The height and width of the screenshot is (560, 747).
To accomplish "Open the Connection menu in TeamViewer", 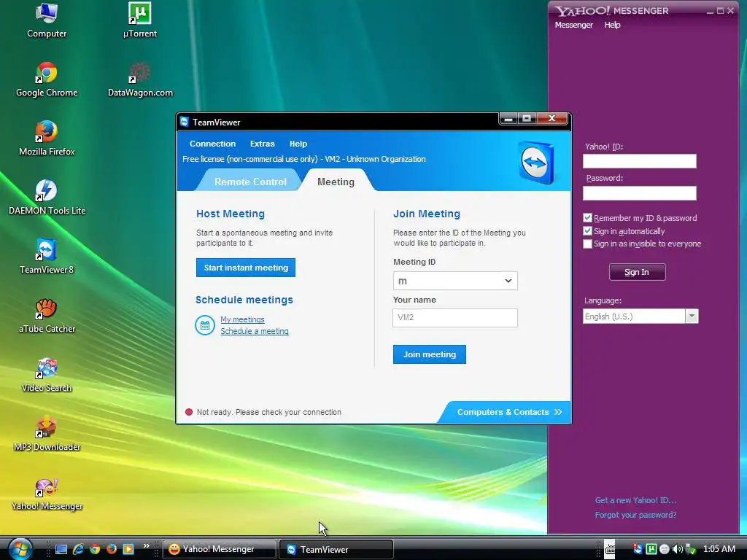I will (212, 144).
